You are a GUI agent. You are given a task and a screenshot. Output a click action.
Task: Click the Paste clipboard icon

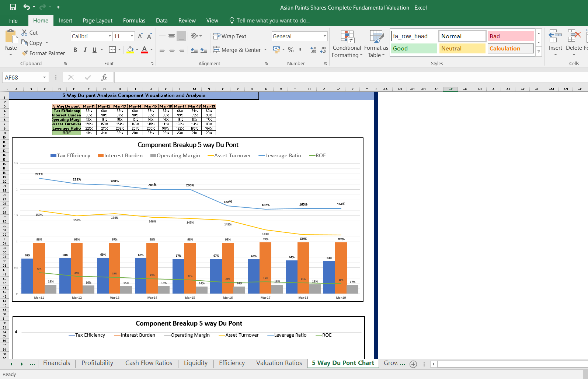pos(11,37)
